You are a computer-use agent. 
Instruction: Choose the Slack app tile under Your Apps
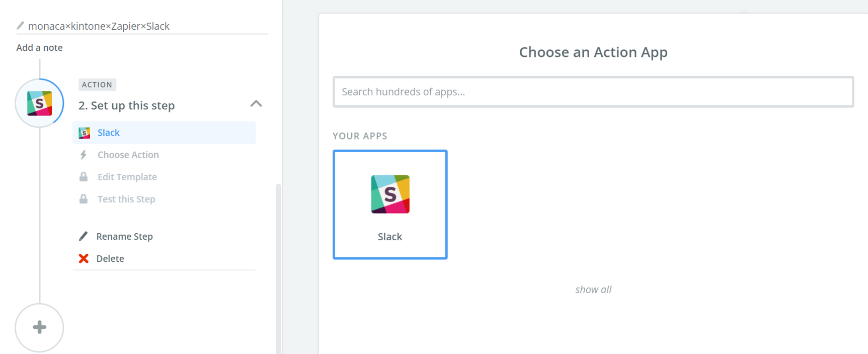[390, 204]
